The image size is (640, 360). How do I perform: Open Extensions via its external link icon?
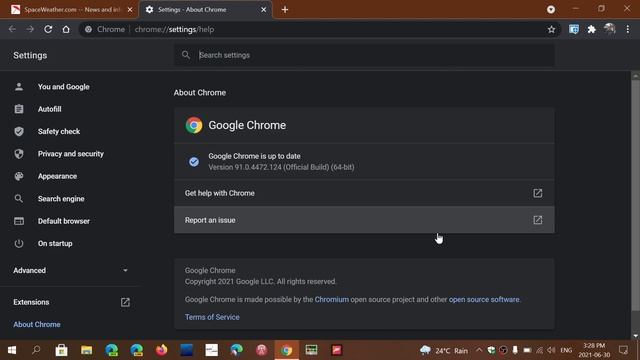(125, 302)
